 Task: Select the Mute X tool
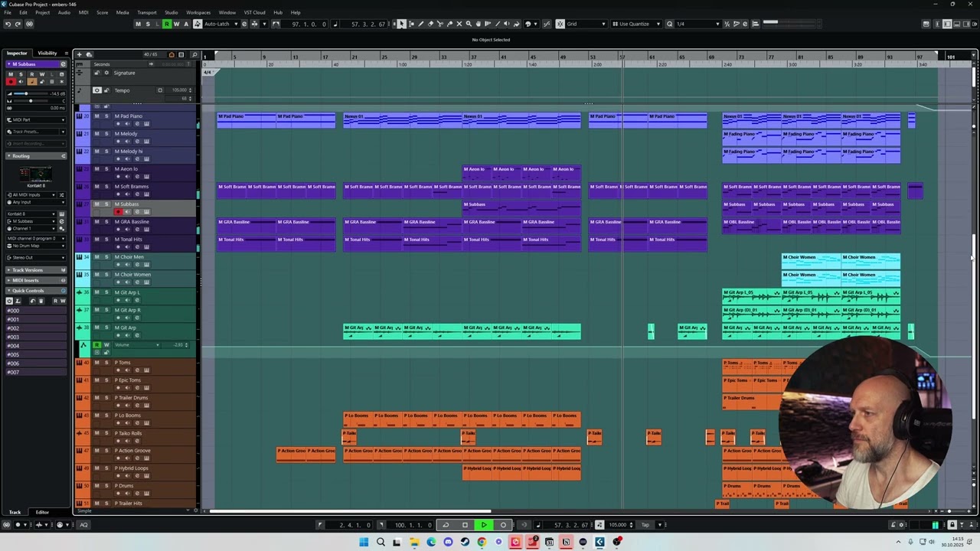[x=459, y=24]
